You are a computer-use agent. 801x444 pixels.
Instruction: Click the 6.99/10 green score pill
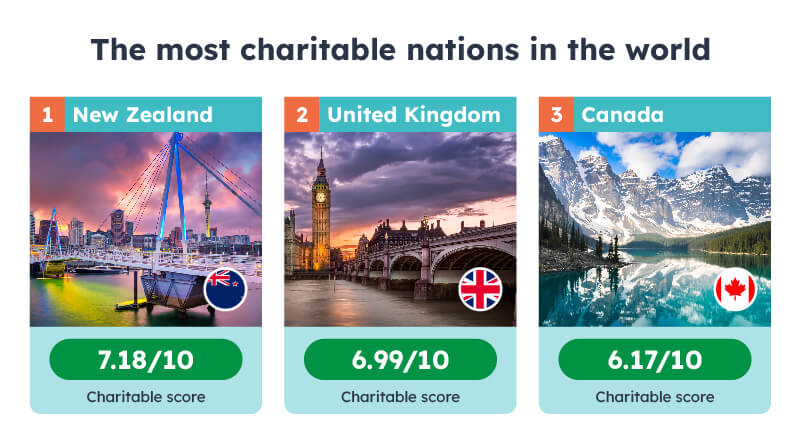click(x=400, y=360)
